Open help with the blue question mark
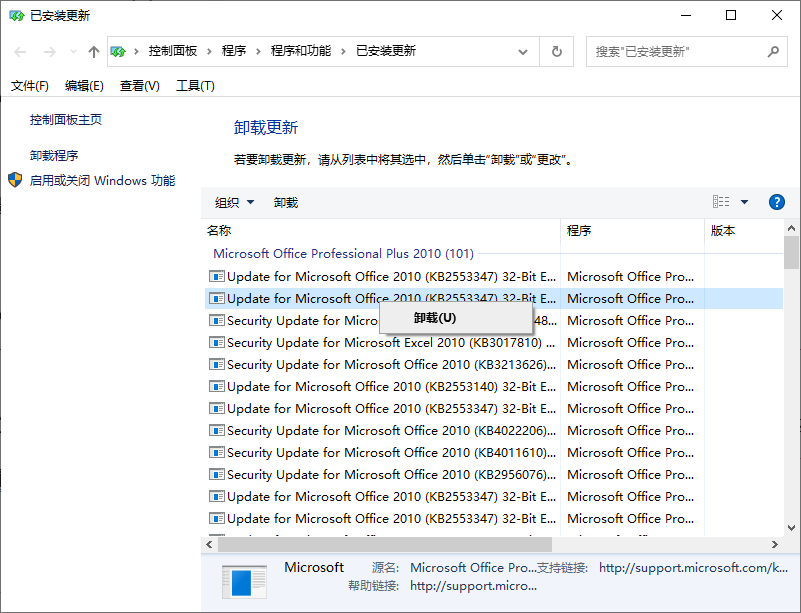This screenshot has width=801, height=613. point(776,202)
